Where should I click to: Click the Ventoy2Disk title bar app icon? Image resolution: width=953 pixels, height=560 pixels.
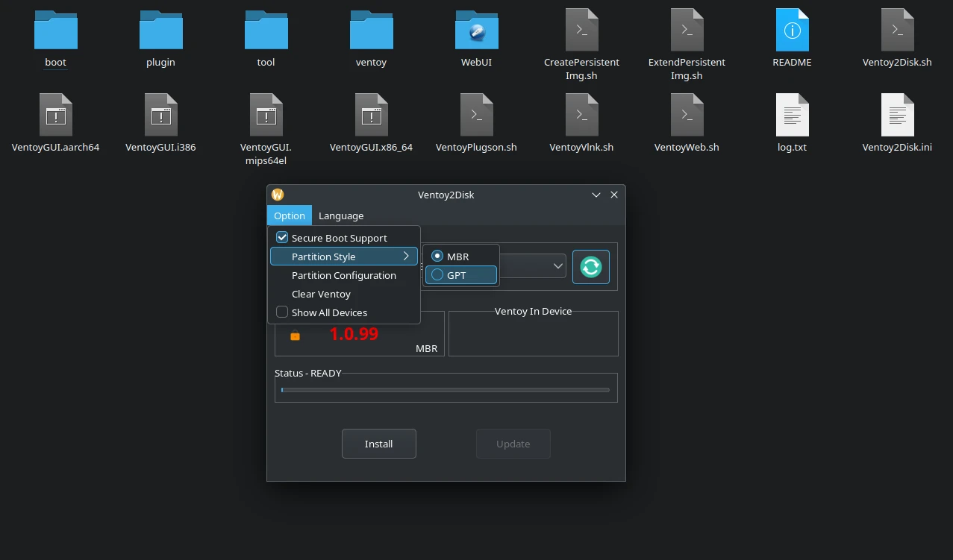click(278, 195)
